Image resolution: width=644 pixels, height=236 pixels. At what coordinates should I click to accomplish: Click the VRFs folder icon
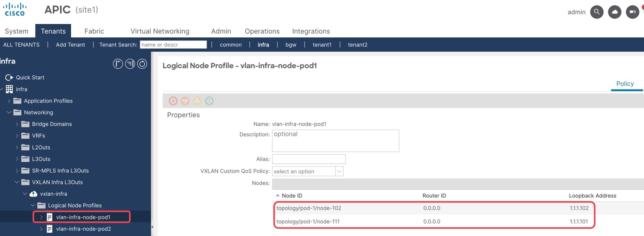25,136
